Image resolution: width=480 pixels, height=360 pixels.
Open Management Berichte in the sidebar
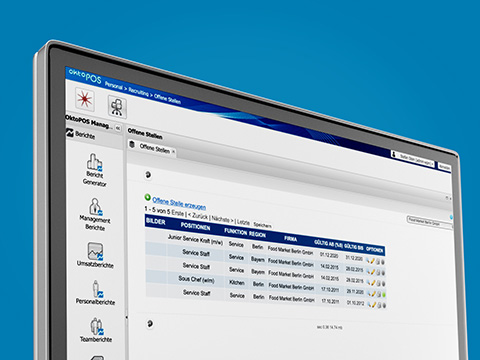point(95,214)
